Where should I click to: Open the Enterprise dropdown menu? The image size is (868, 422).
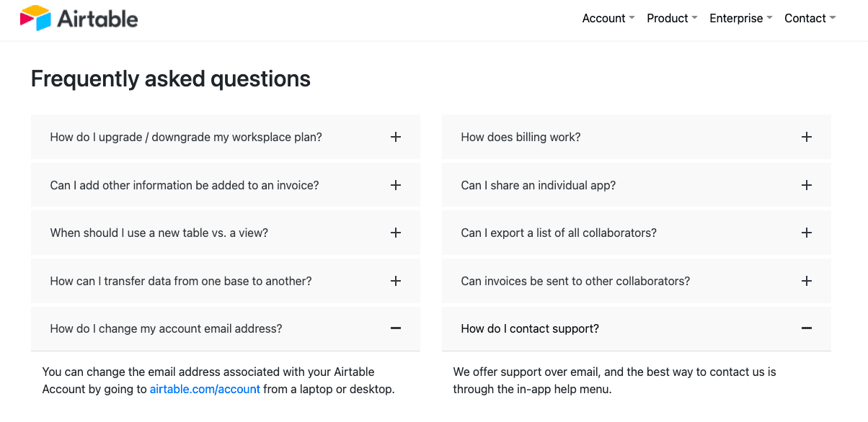[741, 19]
